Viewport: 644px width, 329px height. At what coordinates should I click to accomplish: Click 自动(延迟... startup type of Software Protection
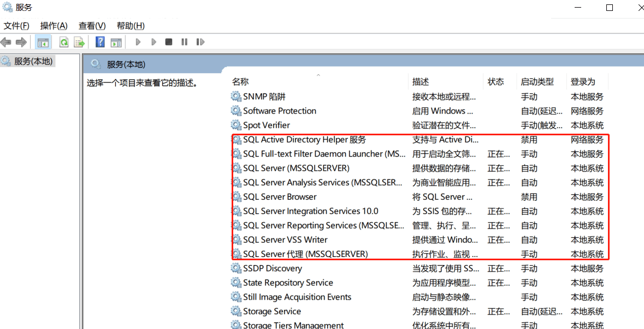(541, 111)
